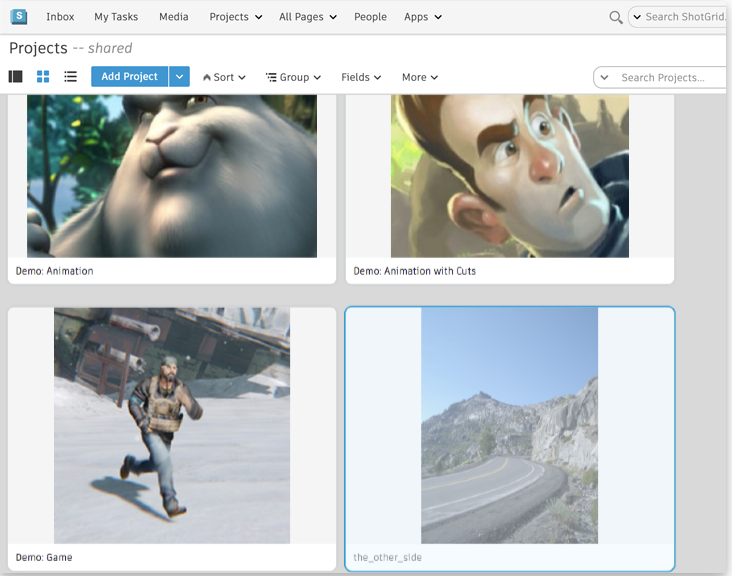
Task: Open the Fields dropdown
Action: pyautogui.click(x=361, y=77)
